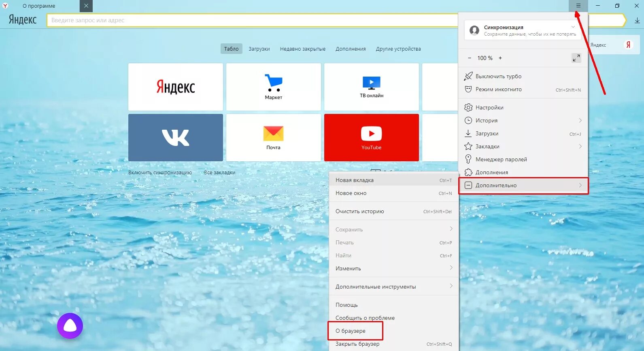Switch to the Загрузки tab

point(259,49)
